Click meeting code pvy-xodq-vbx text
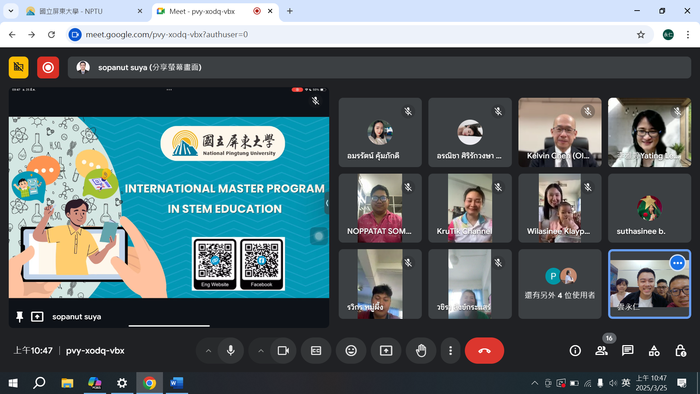This screenshot has height=394, width=700. point(95,351)
